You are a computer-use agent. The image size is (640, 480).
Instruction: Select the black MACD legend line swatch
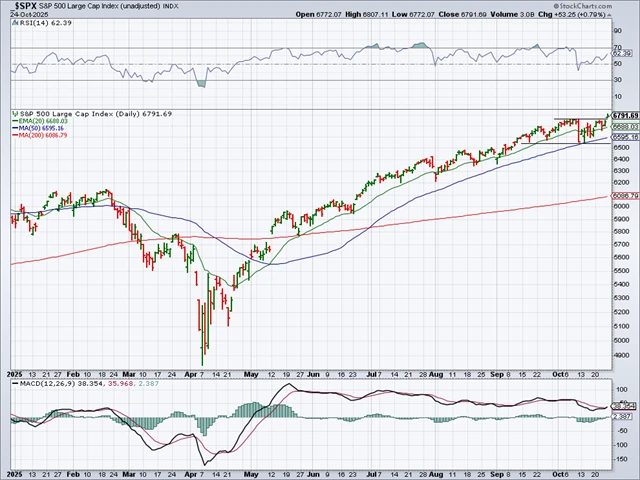point(15,384)
